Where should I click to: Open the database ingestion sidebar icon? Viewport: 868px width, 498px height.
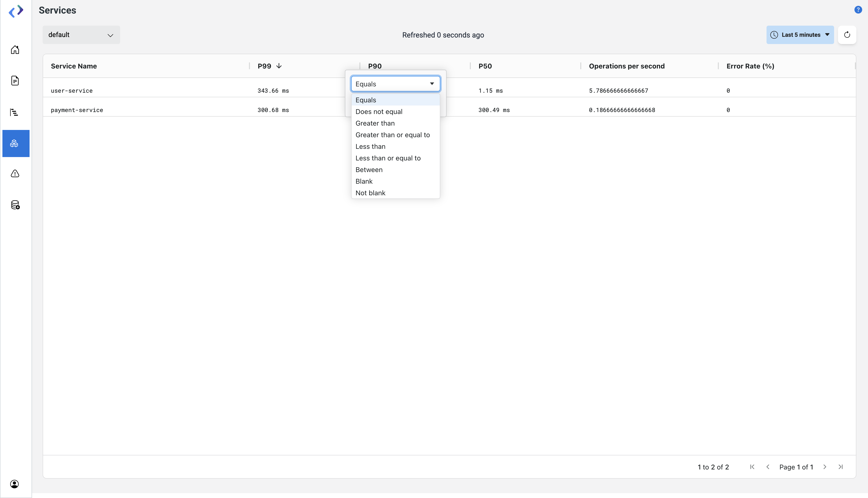[15, 205]
